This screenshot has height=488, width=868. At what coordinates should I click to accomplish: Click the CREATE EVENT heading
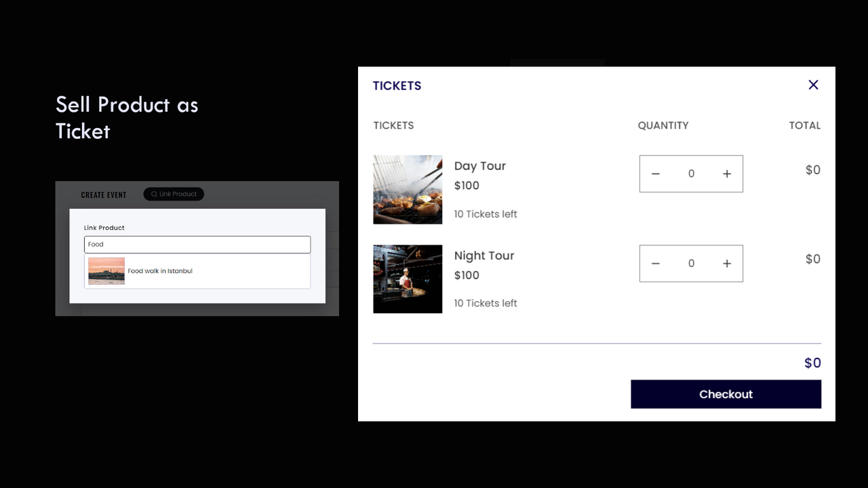point(103,195)
